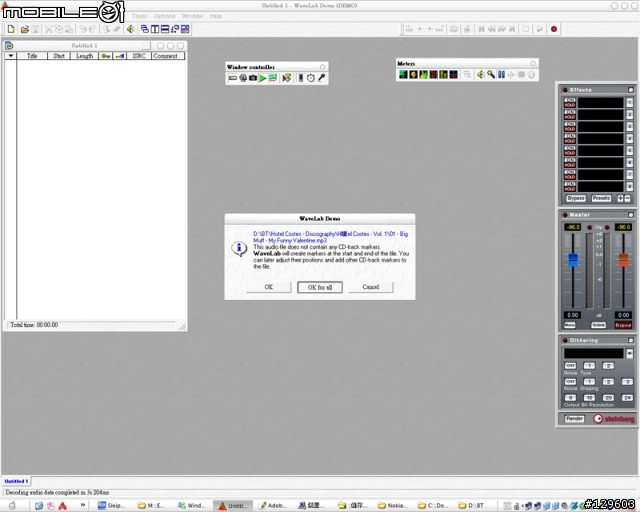640x512 pixels.
Task: Click green play icon in Window controller
Action: [262, 78]
